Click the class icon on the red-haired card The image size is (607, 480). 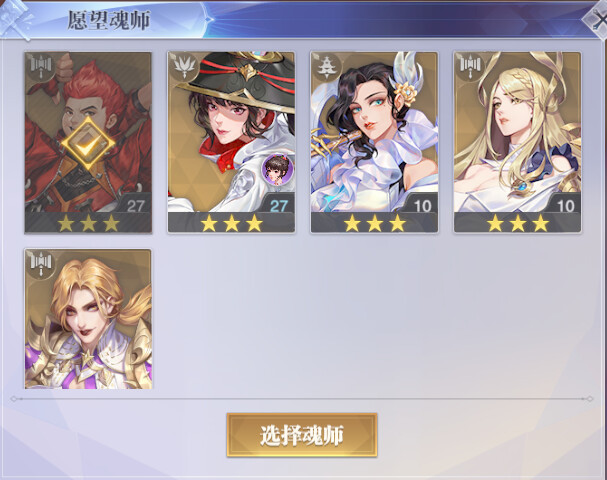click(41, 67)
